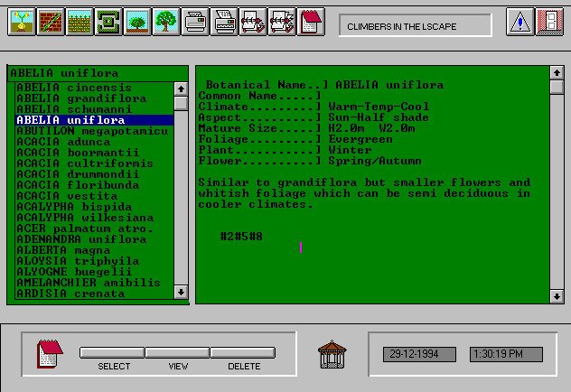Select ACER palmatum atro. in the list
This screenshot has height=392, width=571.
click(94, 229)
